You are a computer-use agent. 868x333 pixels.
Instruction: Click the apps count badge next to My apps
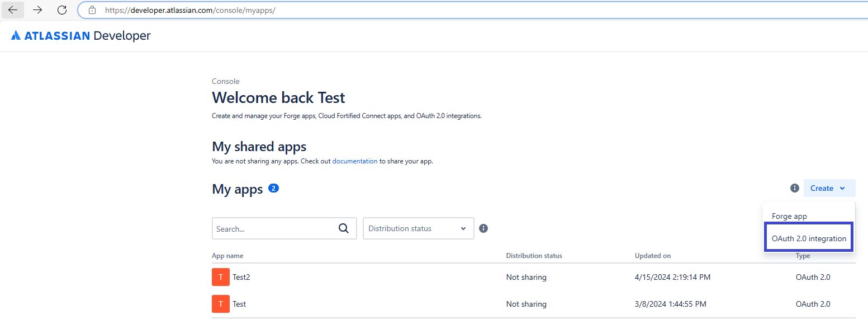[273, 189]
